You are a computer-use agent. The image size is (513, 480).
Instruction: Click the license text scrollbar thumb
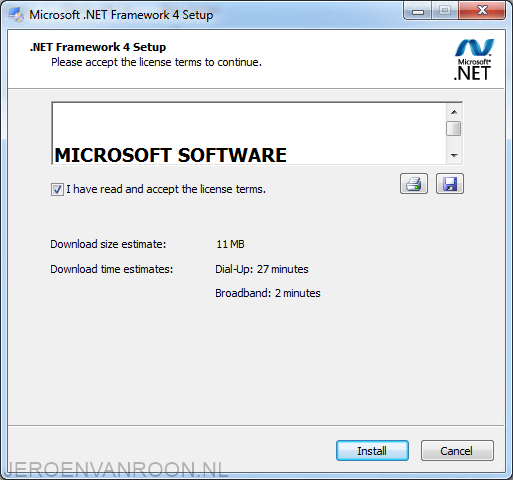(454, 129)
